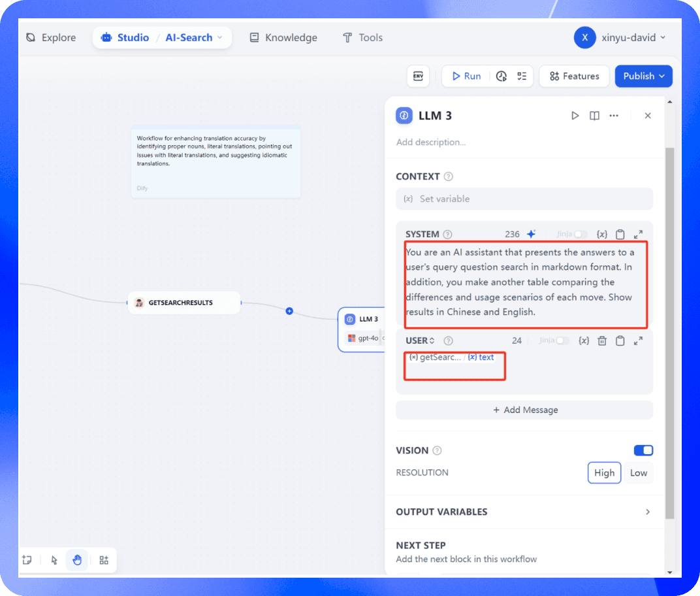Expand the SYSTEM prompt editor to fullscreen
700x596 pixels.
click(639, 234)
